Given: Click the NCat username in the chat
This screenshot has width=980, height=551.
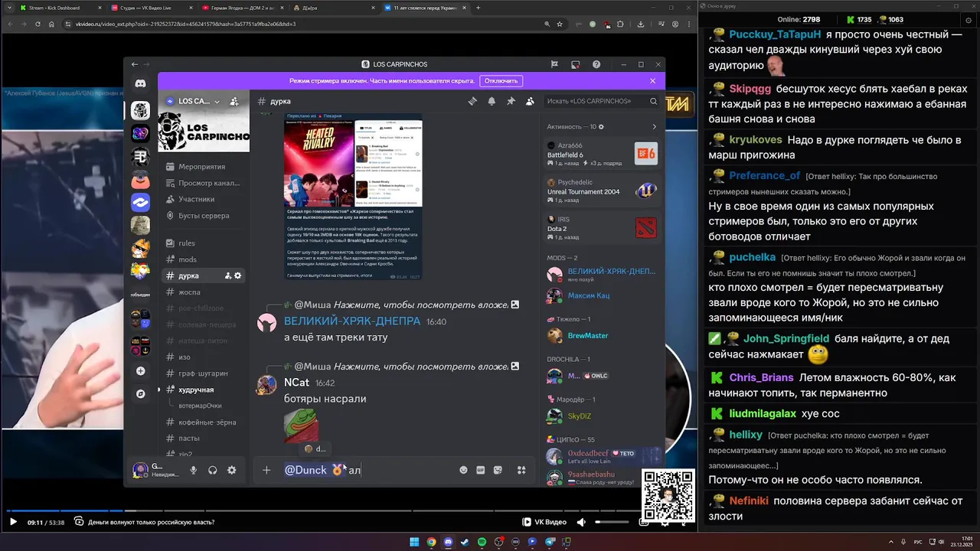Looking at the screenshot, I should [x=296, y=383].
